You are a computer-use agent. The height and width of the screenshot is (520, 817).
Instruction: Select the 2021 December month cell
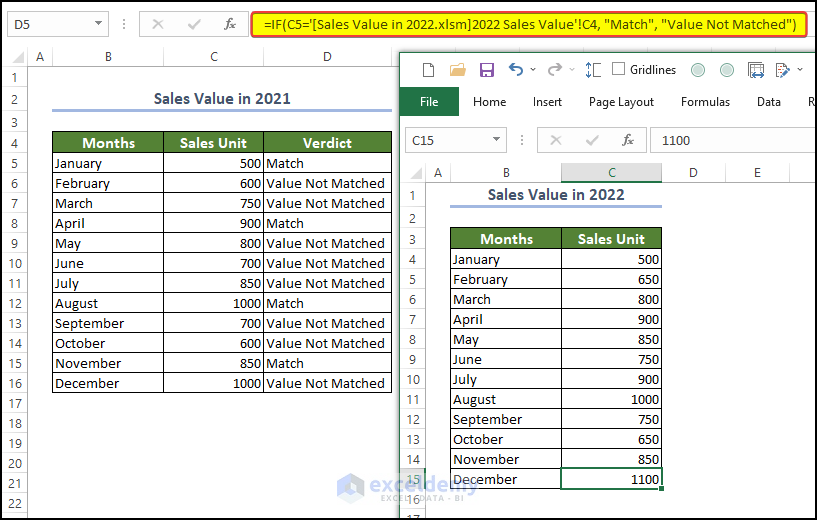pos(108,383)
